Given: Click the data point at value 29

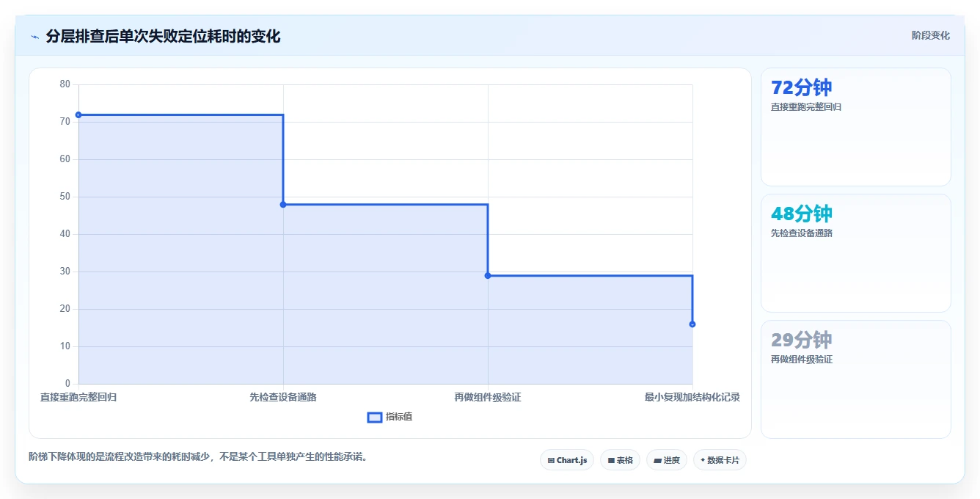Looking at the screenshot, I should (x=488, y=275).
